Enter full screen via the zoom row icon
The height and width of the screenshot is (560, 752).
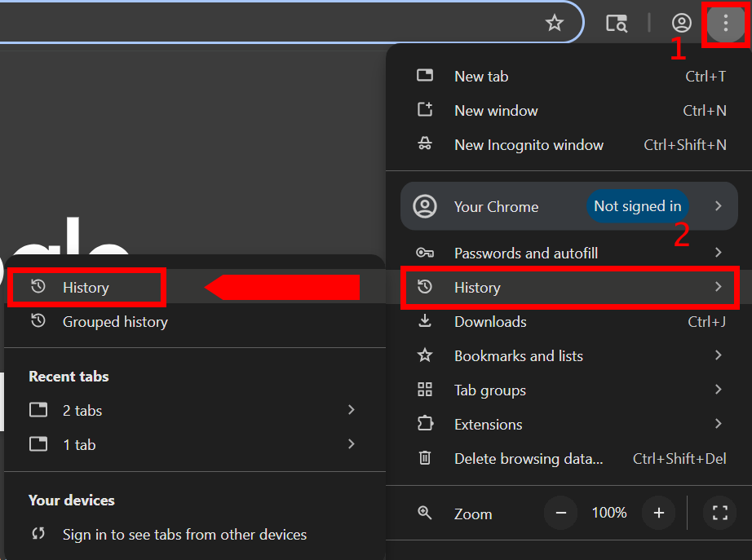pos(719,514)
